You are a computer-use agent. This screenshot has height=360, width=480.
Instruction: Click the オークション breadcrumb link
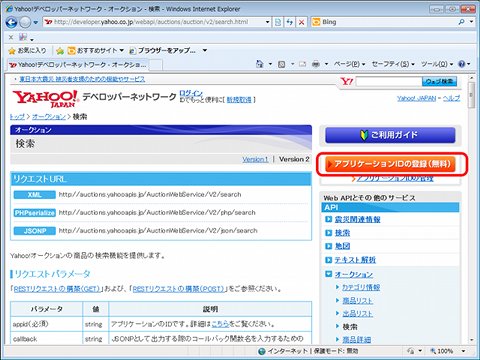[x=49, y=117]
